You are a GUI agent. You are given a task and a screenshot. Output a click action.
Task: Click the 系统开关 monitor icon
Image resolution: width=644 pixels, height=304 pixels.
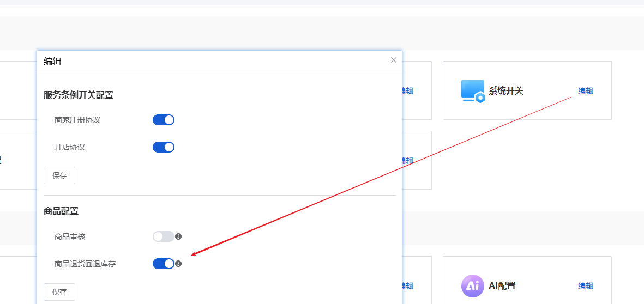pyautogui.click(x=473, y=91)
